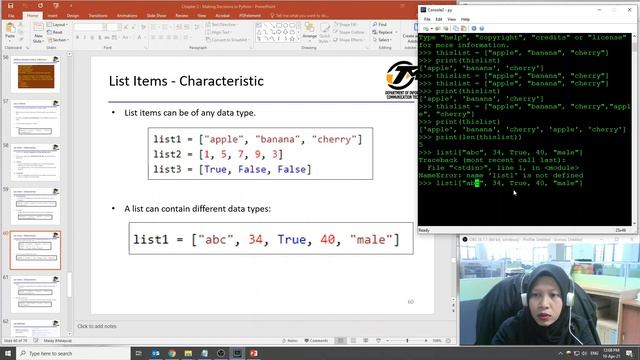Toggle Notes pane in status bar
The width and height of the screenshot is (640, 360).
290,340
